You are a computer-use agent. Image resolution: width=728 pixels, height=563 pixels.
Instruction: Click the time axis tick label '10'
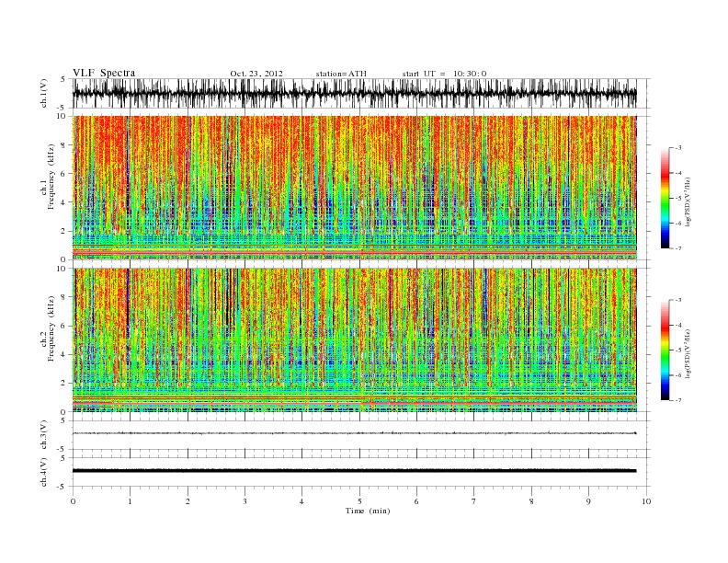(646, 501)
